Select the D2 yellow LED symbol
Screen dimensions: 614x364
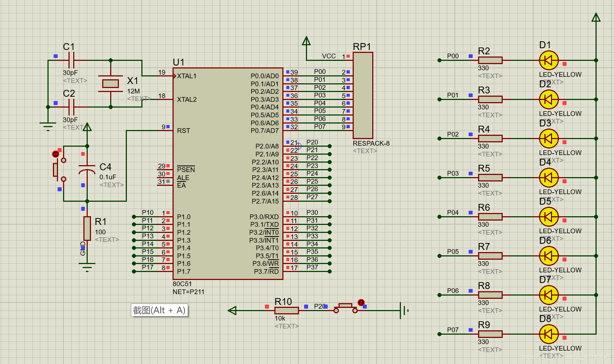coord(549,99)
